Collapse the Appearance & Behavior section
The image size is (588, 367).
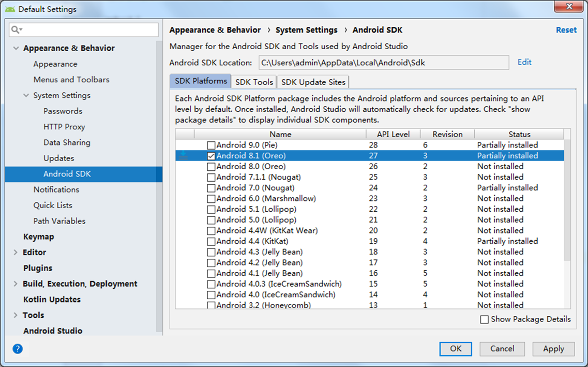[x=15, y=48]
